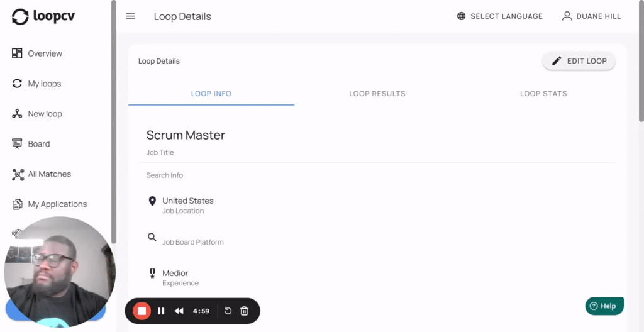The image size is (644, 332).
Task: Click the location pin icon
Action: pos(152,201)
